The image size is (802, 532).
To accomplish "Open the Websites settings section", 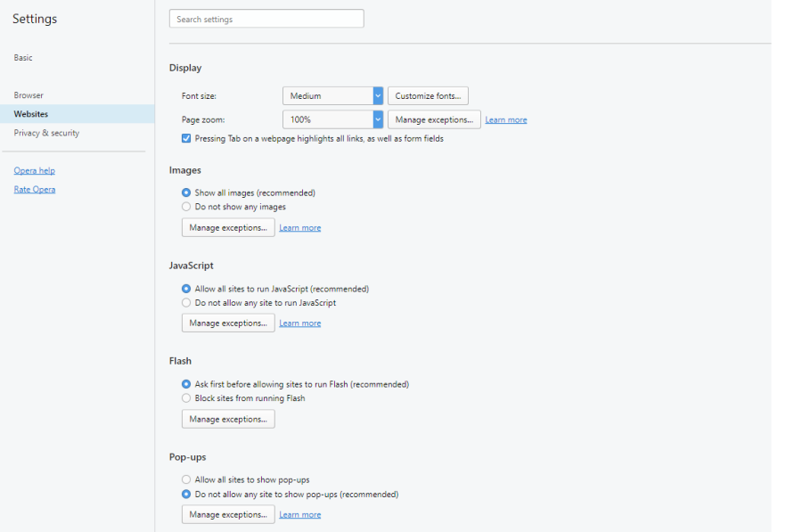I will click(78, 114).
